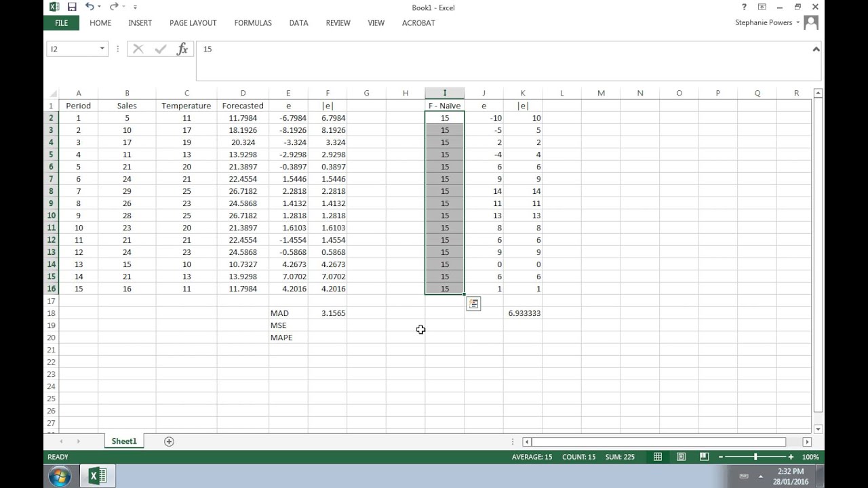Click the Cancel X formula icon
Image resolution: width=868 pixels, height=488 pixels.
pos(138,49)
